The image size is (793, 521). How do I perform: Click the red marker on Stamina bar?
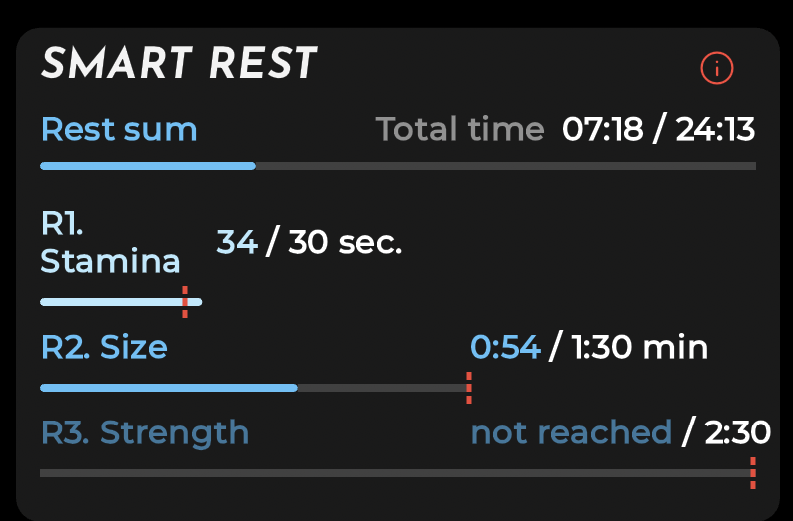185,302
